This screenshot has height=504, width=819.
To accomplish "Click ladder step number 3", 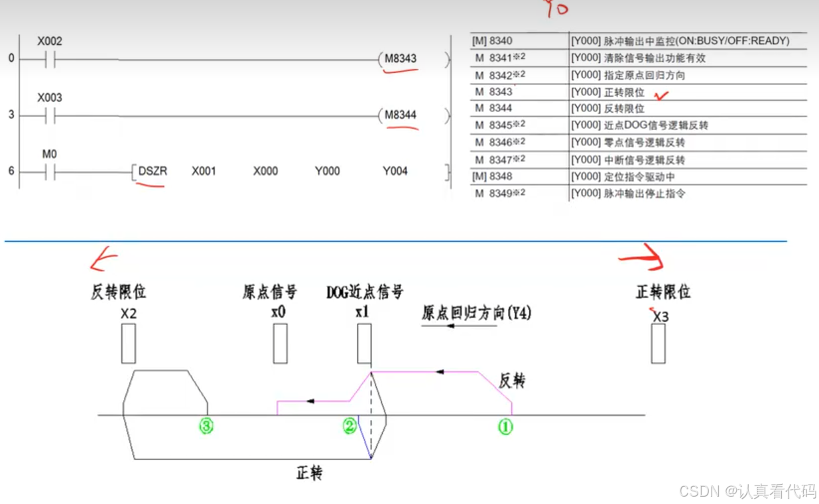I will pos(11,115).
